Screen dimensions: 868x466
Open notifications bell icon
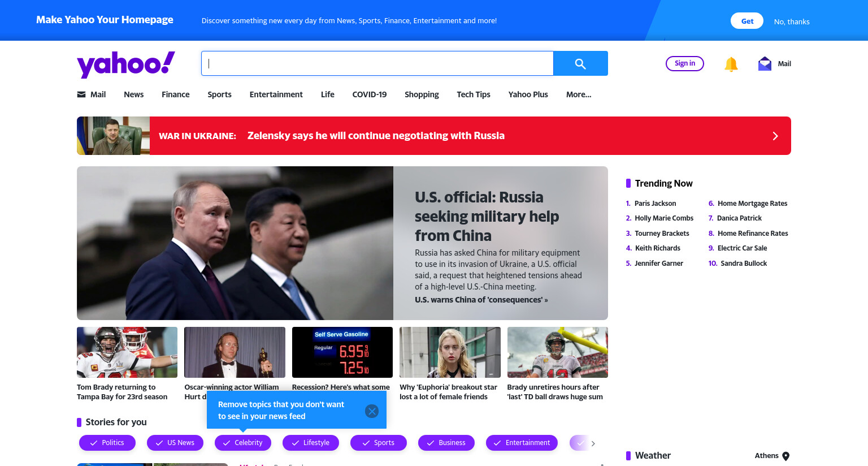[731, 64]
